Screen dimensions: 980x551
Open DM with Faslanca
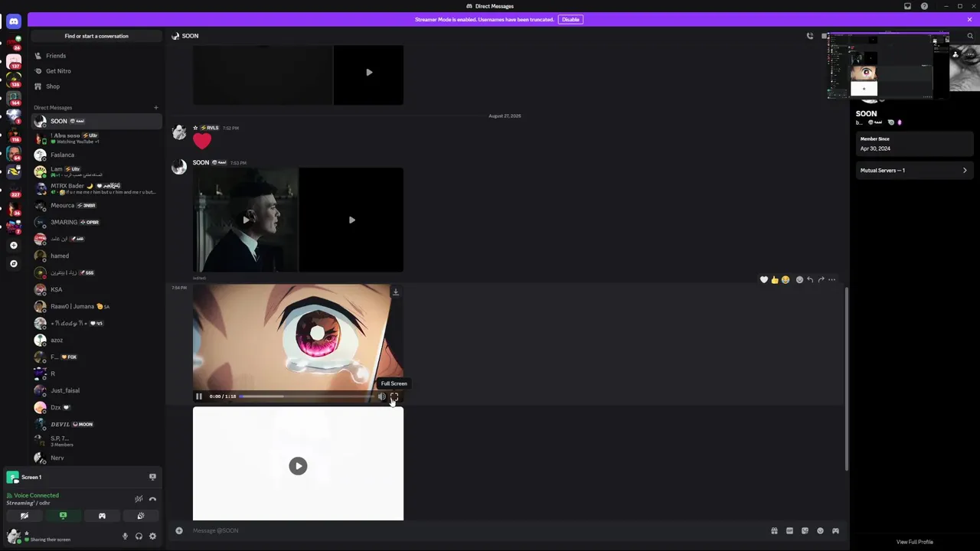(x=96, y=155)
